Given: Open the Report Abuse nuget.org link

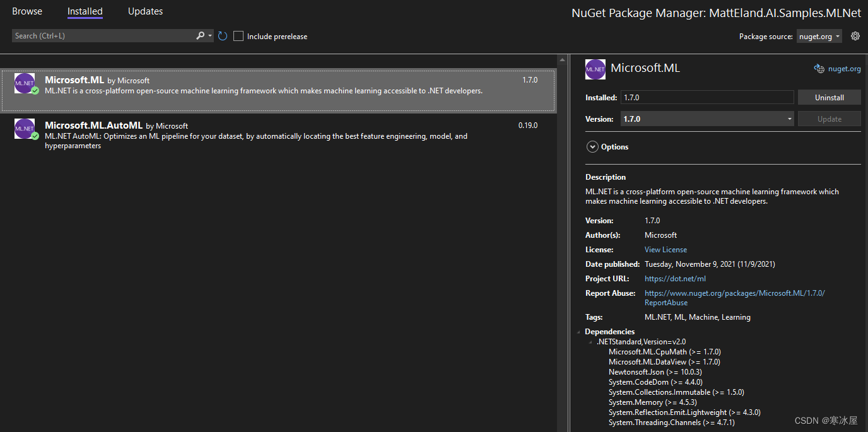Looking at the screenshot, I should (734, 298).
